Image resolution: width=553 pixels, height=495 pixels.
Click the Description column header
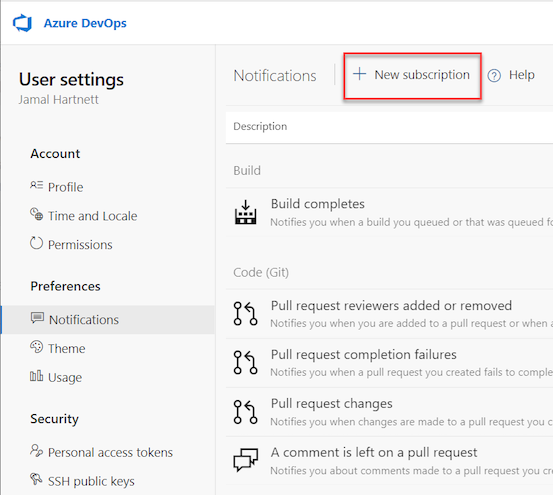(260, 127)
